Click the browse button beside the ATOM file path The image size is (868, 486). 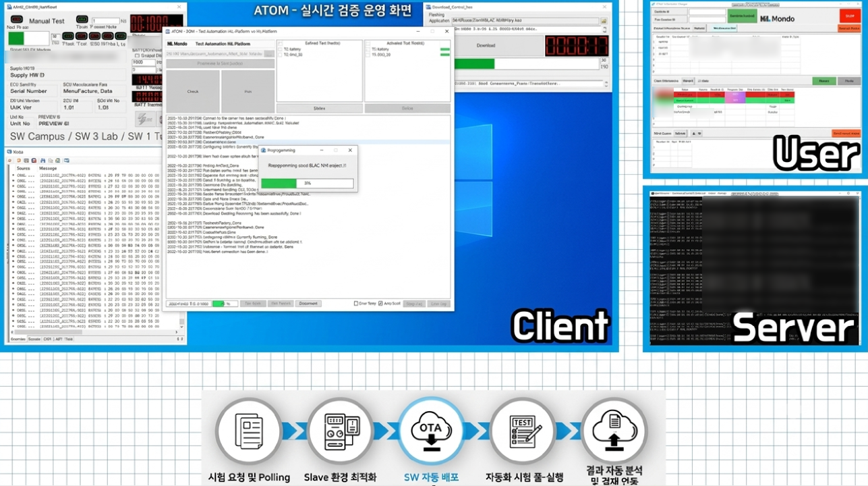click(269, 54)
